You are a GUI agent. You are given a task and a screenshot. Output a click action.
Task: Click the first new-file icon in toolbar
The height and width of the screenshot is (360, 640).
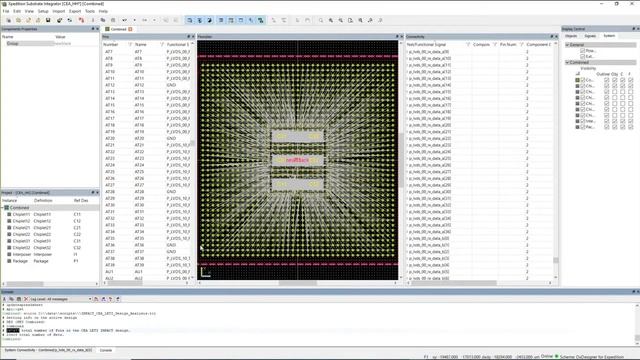[9, 20]
